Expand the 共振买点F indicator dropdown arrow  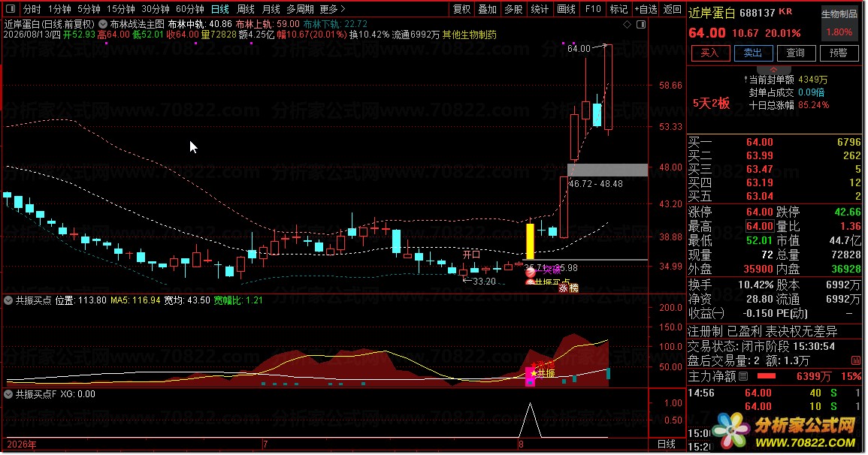tap(8, 395)
